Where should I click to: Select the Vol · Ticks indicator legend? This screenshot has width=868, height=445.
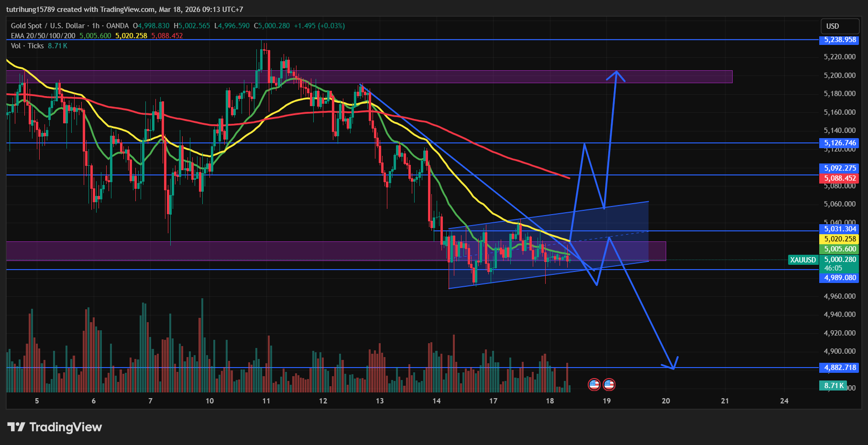tap(27, 46)
